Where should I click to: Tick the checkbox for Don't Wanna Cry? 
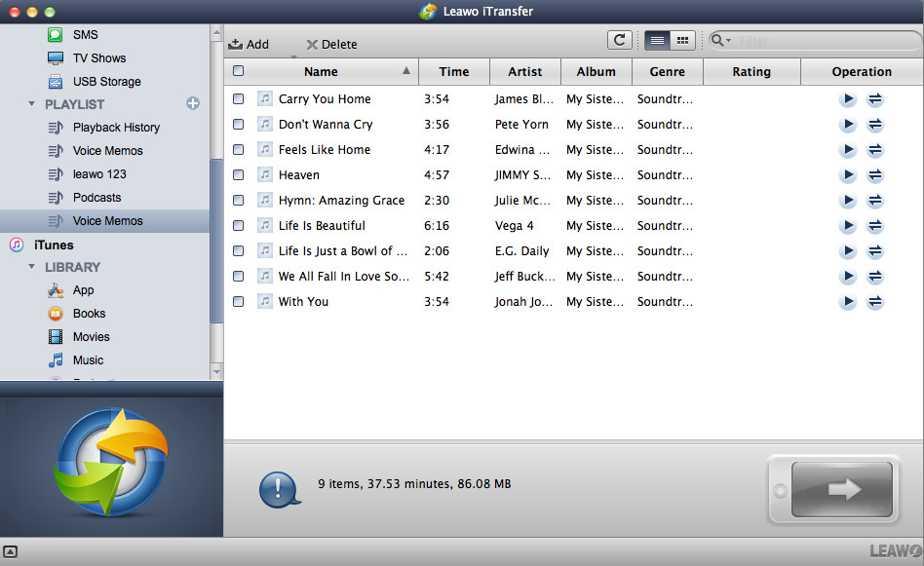pos(239,125)
